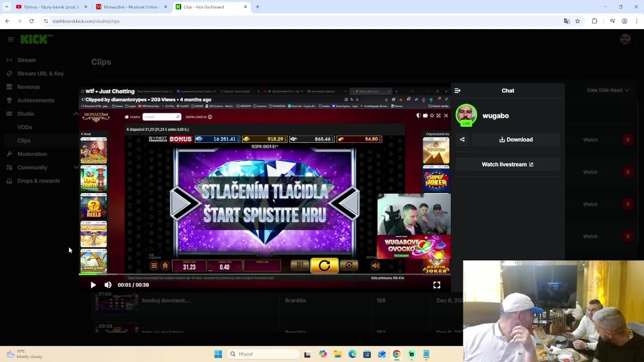The width and height of the screenshot is (644, 362).
Task: Enter fullscreen mode in the clip player
Action: click(437, 285)
